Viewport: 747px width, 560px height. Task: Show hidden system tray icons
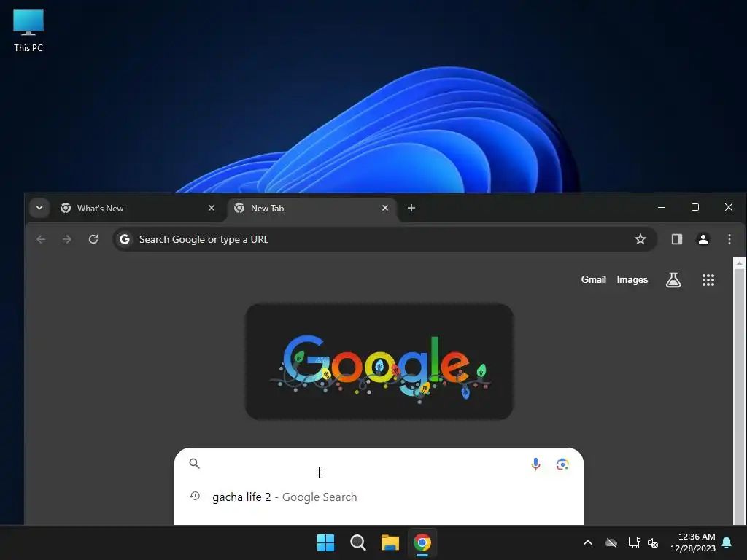click(x=588, y=542)
